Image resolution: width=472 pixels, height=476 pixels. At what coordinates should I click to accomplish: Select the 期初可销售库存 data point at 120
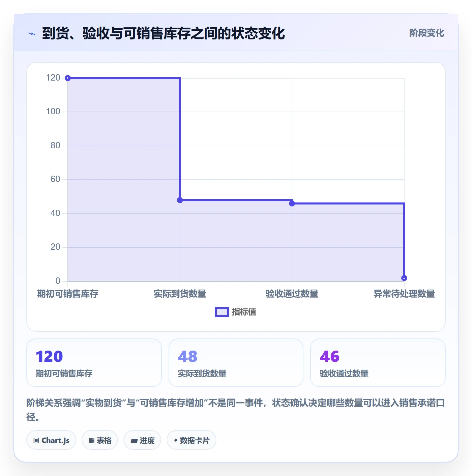click(x=68, y=78)
